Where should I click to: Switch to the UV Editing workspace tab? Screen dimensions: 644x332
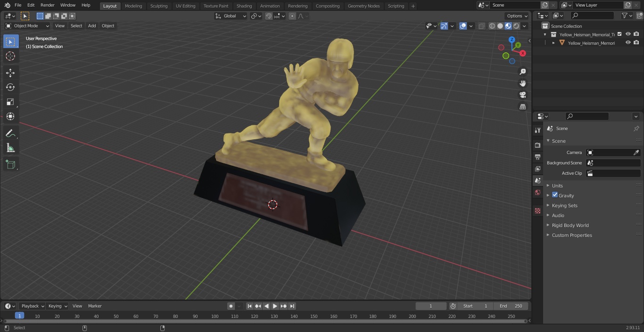185,6
